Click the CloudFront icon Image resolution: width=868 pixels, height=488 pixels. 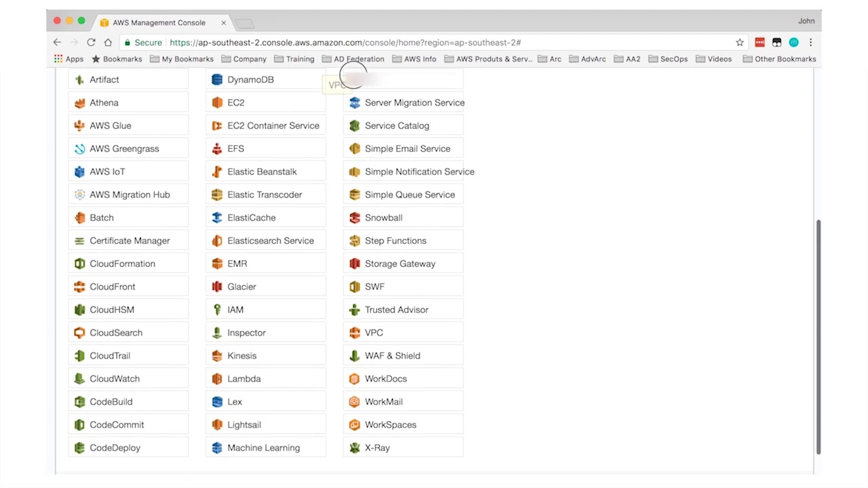click(79, 287)
